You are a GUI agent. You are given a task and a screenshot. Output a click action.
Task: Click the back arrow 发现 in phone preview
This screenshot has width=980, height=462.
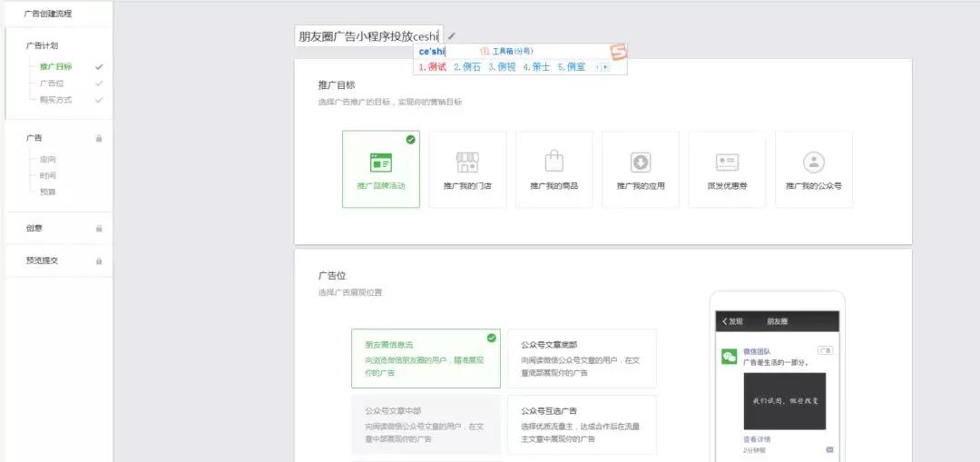732,321
